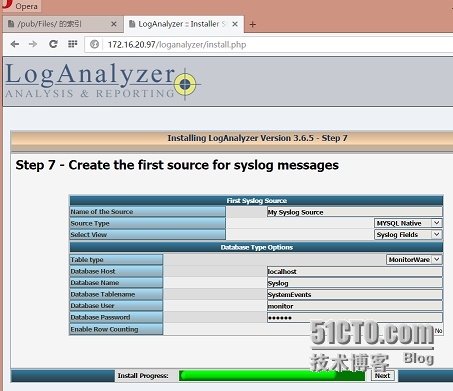Click the 'Step 7 - Create the first source' heading

(x=177, y=165)
